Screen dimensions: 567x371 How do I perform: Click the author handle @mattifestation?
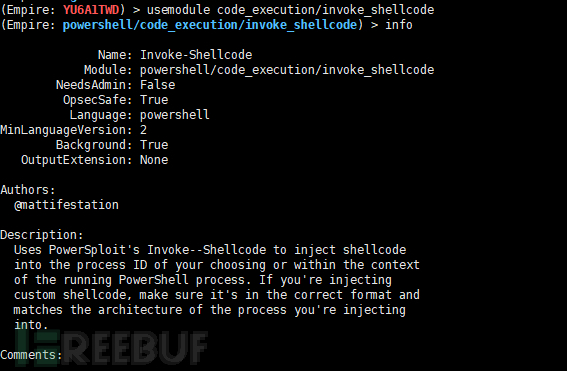click(x=66, y=205)
